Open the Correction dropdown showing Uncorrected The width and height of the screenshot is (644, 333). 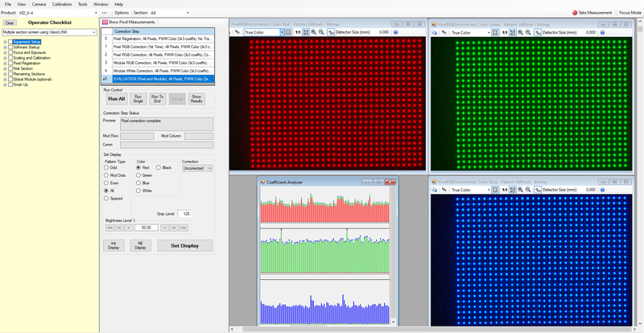pos(197,168)
